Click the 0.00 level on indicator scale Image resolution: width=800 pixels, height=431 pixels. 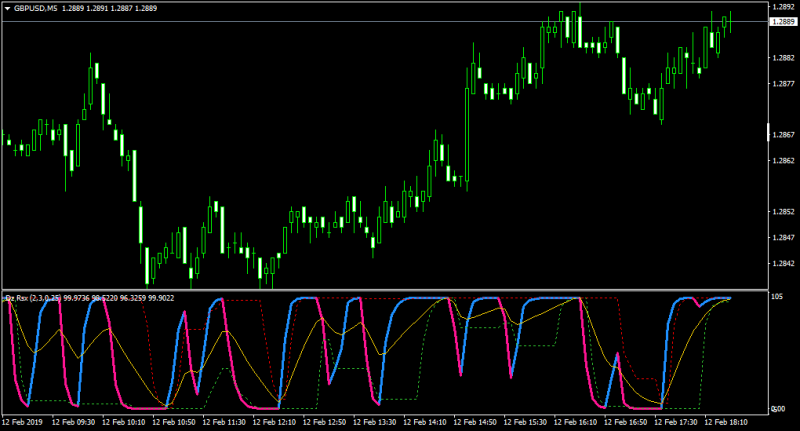778,409
